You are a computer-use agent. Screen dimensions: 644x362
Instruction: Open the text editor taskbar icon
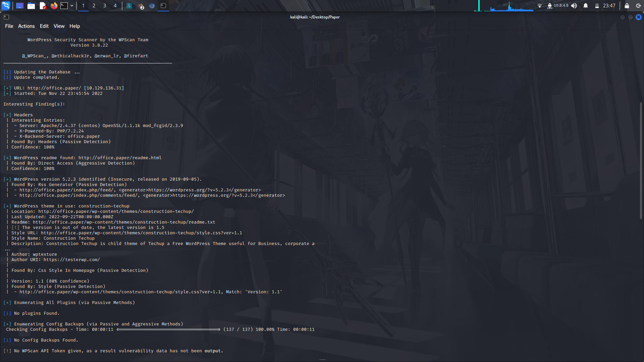point(43,6)
